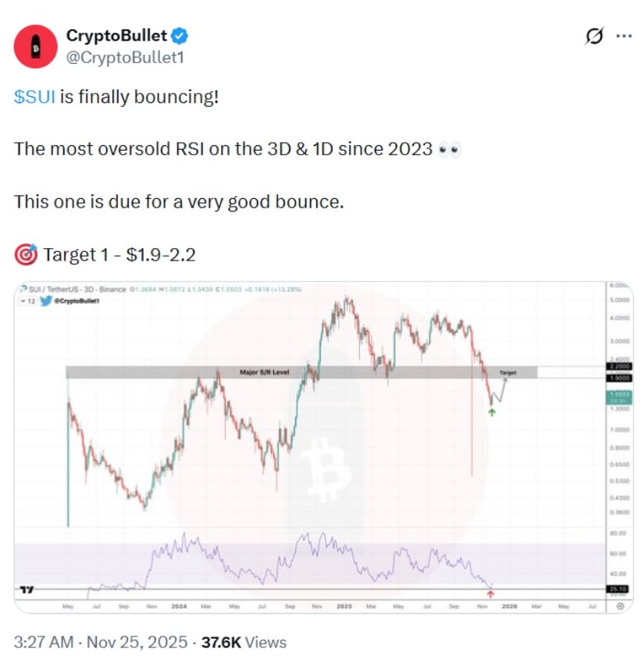Click the red arrow marker below the RSI panel
644x656 pixels.
point(491,594)
